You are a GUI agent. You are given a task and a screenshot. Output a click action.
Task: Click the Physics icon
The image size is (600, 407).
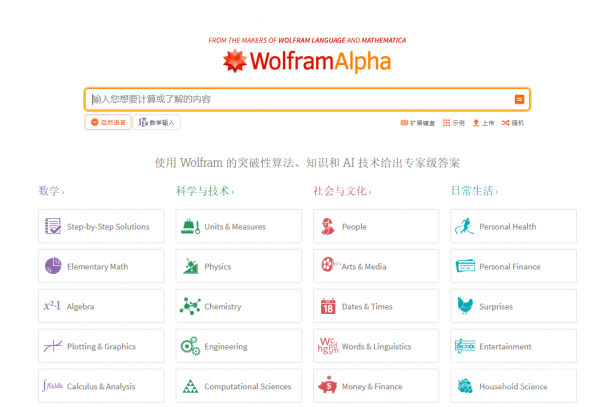190,266
